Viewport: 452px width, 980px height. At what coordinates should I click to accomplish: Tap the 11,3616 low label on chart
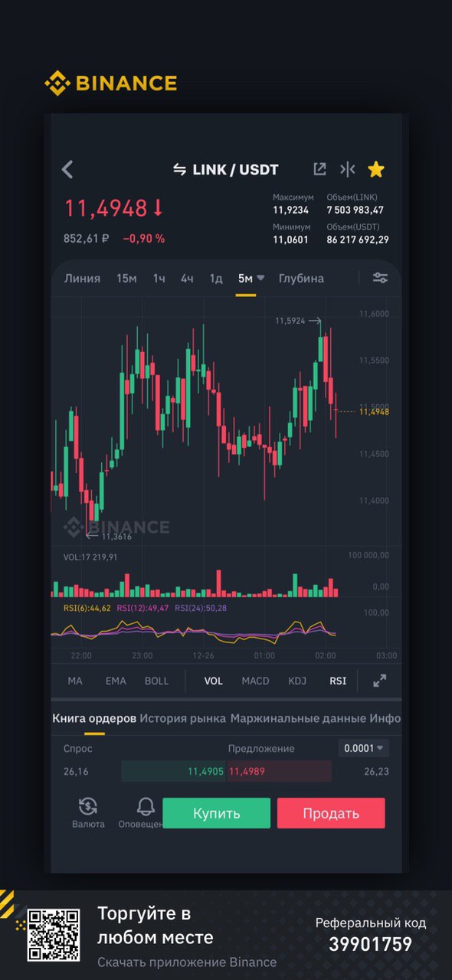116,537
